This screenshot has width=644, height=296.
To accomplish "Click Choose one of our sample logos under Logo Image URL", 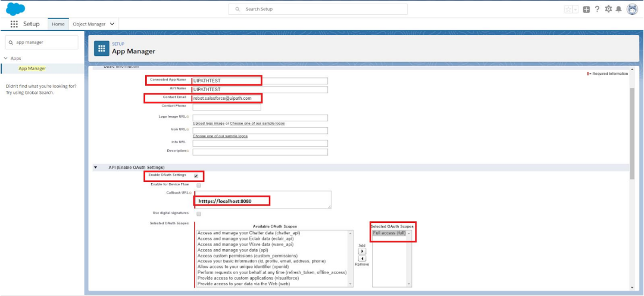I will coord(257,124).
